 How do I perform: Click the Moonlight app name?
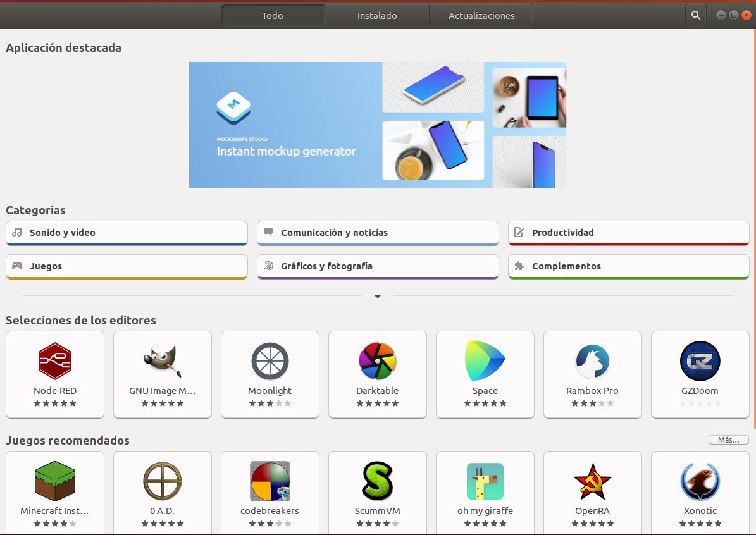pos(270,391)
